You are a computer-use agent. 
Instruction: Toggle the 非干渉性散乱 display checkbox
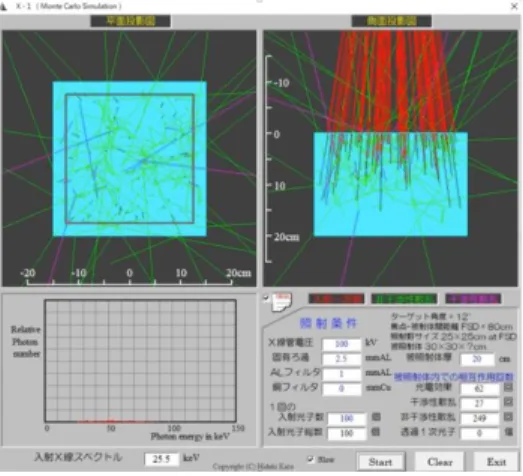(508, 416)
